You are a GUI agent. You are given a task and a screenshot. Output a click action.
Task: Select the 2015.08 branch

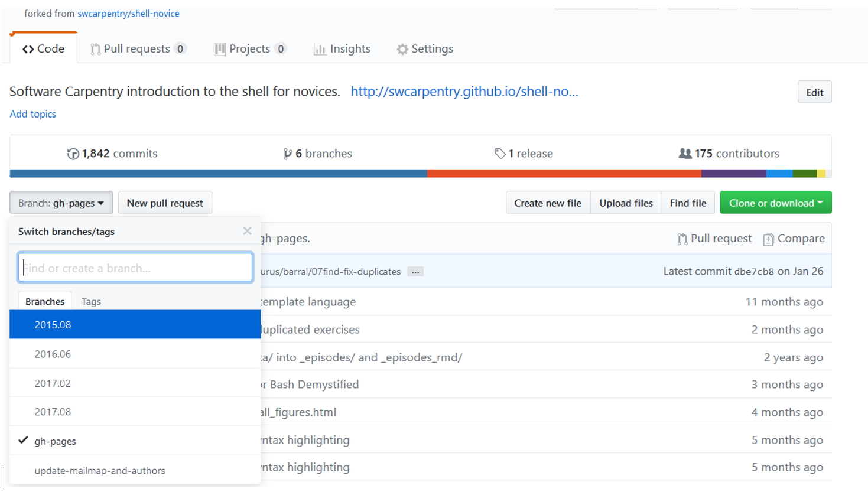tap(135, 324)
